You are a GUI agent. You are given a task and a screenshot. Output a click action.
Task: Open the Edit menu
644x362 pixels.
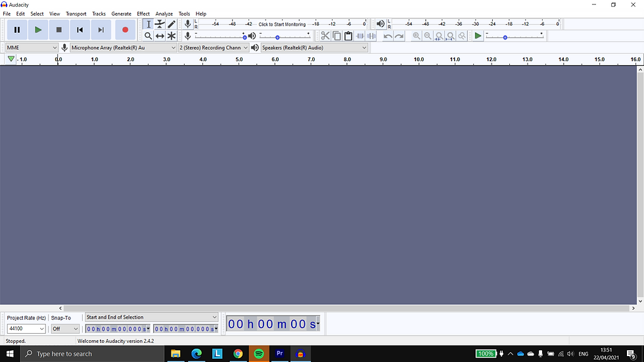(20, 14)
